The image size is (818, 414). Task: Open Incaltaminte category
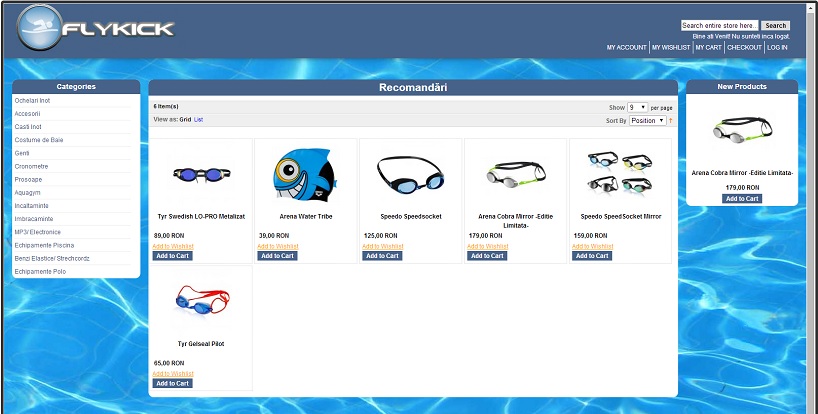point(31,206)
